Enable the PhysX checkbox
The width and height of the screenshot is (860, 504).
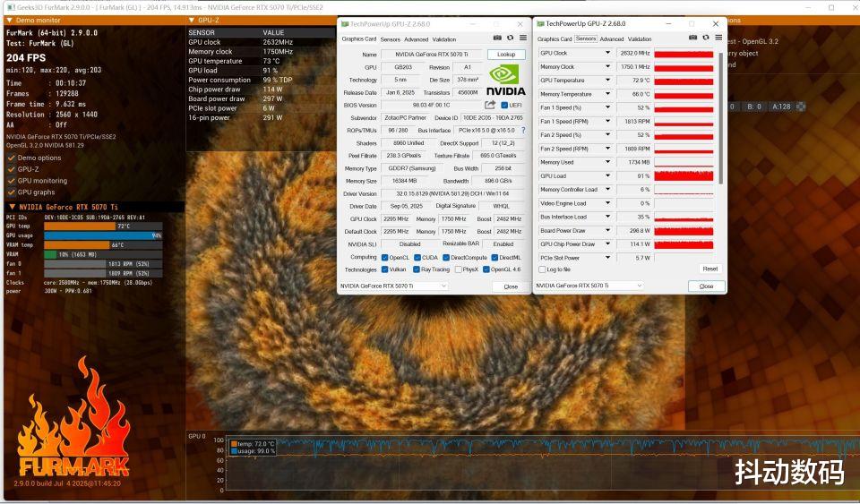click(x=458, y=269)
